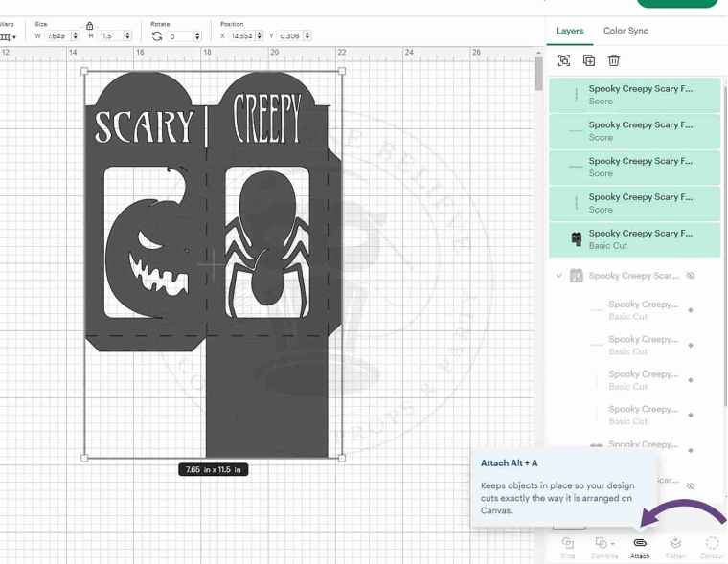Click the height H stepper arrows
The height and width of the screenshot is (564, 728).
[x=127, y=35]
